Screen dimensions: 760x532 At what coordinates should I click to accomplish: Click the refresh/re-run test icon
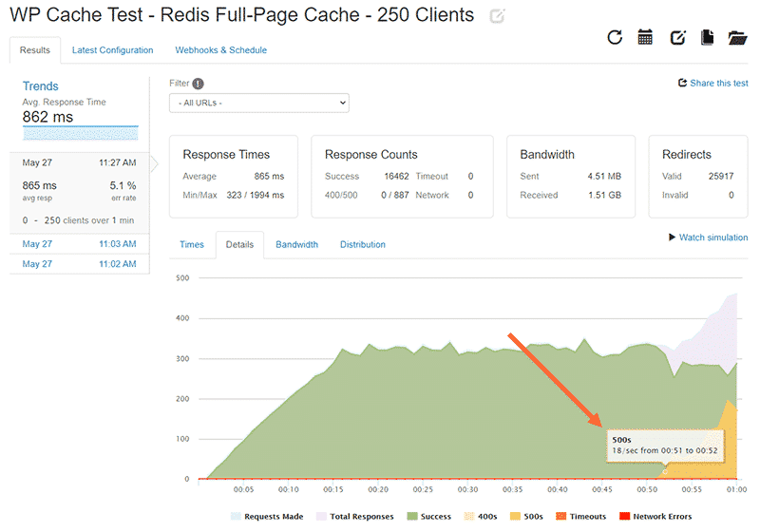point(615,37)
